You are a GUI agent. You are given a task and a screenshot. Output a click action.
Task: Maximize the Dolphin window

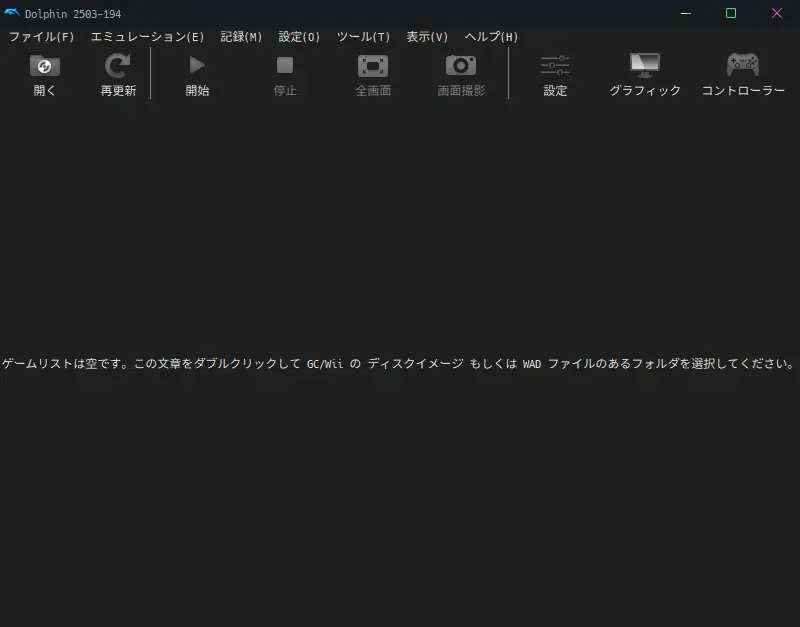731,13
